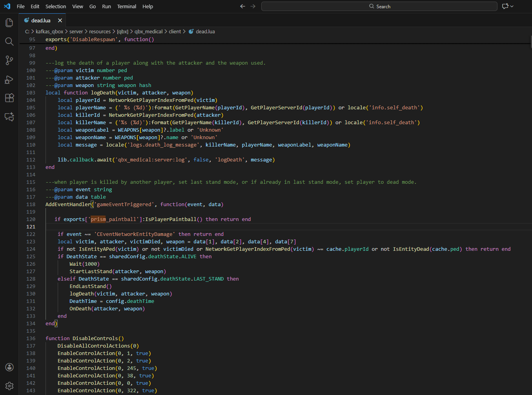Click the navigate back arrow
Viewport: 532px width, 395px height.
[x=242, y=6]
